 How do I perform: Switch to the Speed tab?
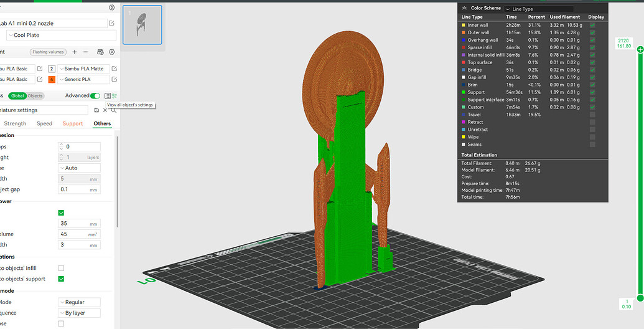[x=44, y=123]
